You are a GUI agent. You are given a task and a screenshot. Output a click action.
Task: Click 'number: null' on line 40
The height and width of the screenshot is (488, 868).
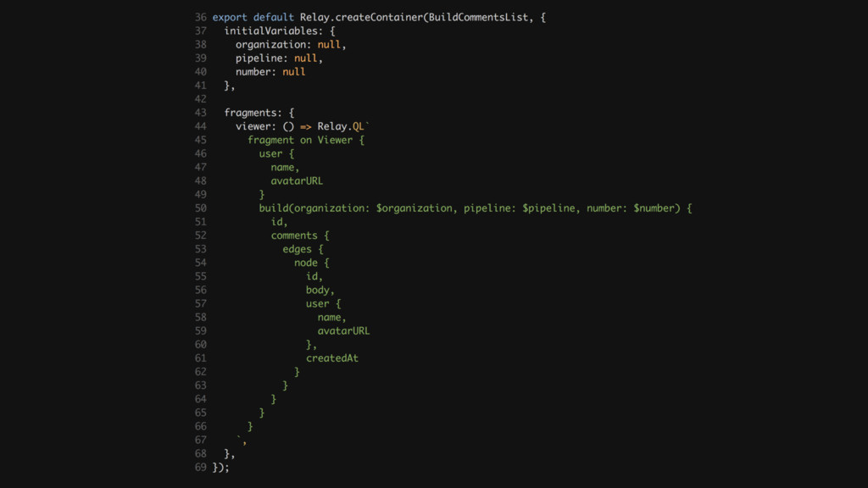[270, 72]
